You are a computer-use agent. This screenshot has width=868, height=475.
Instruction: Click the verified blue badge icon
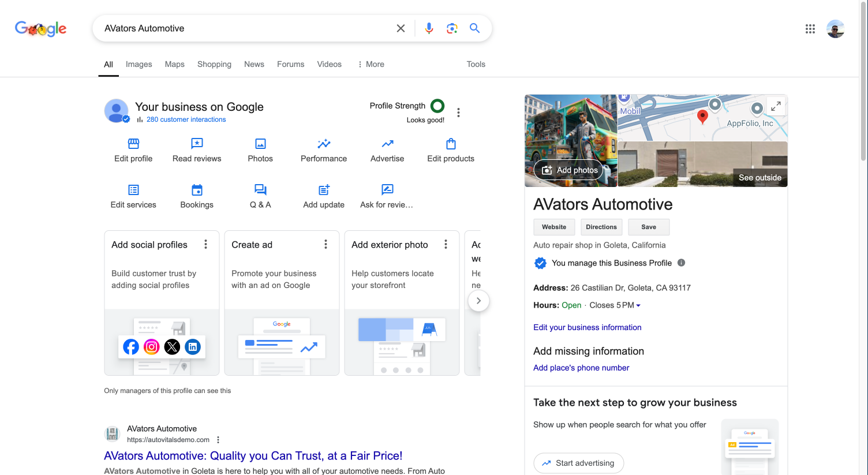pos(540,263)
